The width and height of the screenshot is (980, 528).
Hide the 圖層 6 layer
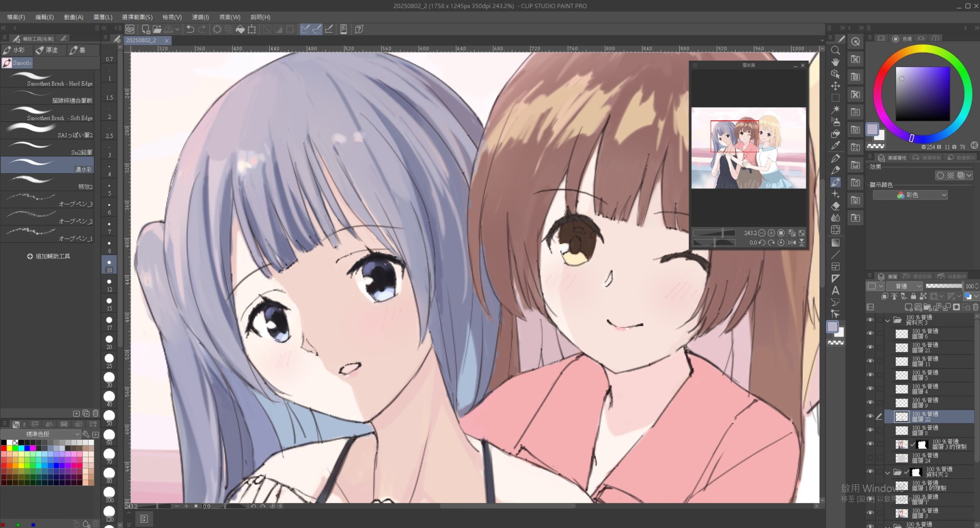[870, 334]
